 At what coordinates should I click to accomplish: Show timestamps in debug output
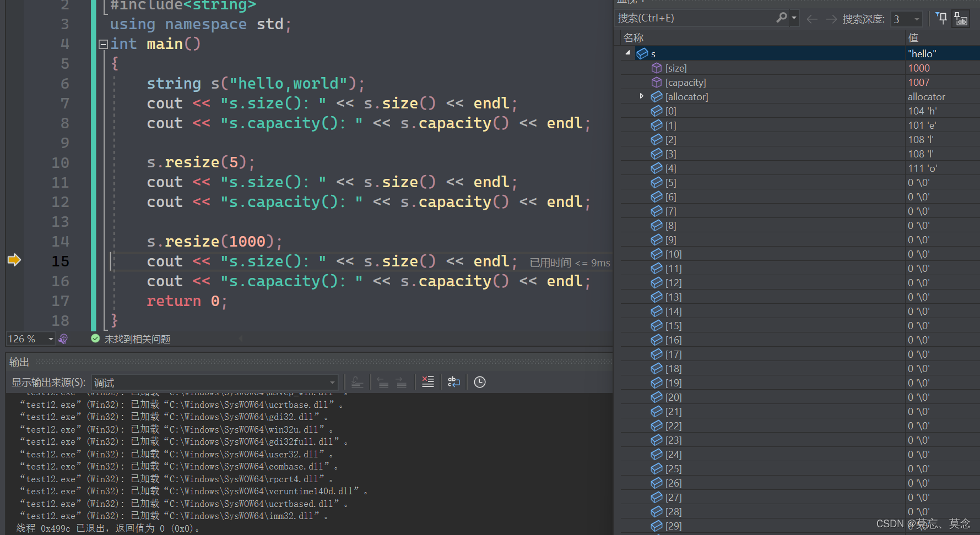pos(479,381)
